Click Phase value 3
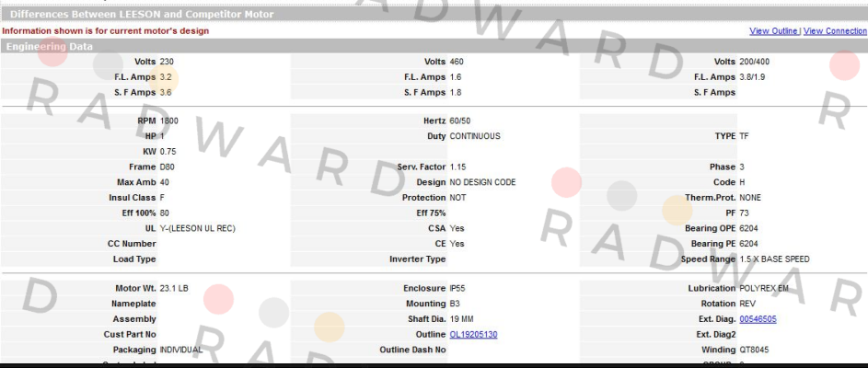Screen dimensions: 868x368 [741, 167]
